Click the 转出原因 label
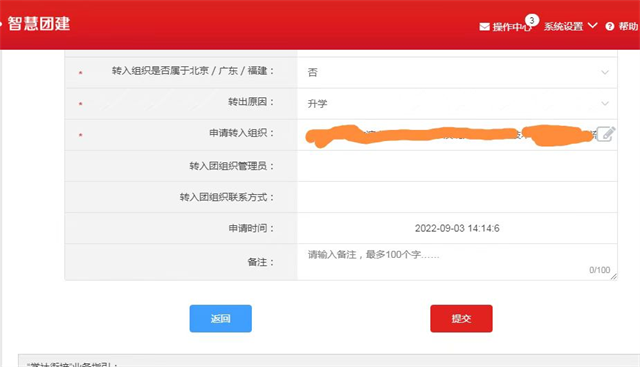 [251, 102]
